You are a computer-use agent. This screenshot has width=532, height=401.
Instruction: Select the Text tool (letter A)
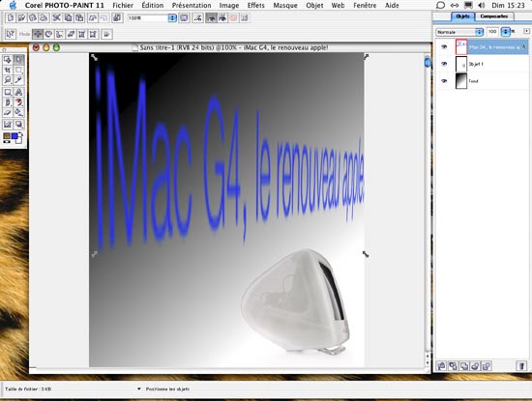[x=18, y=92]
